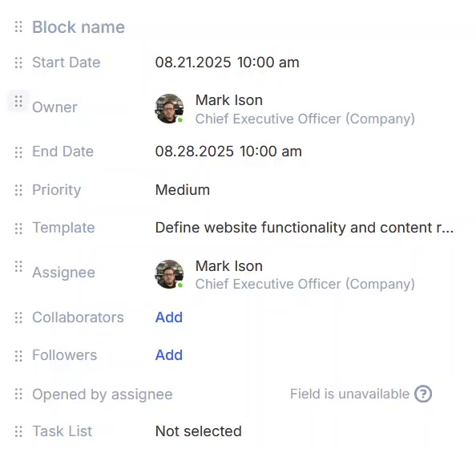This screenshot has height=449, width=476.
Task: Select the highlighted Owner row drag handle
Action: click(18, 101)
